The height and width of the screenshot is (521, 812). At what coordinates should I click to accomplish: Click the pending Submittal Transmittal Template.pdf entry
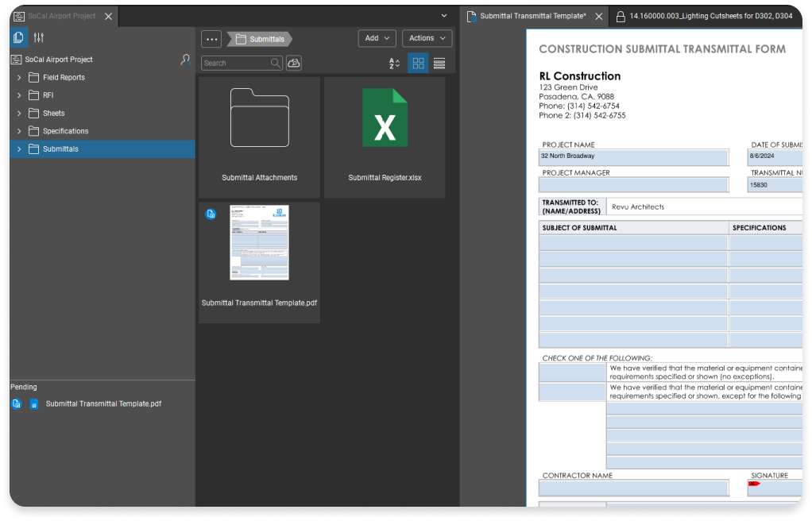(x=103, y=404)
